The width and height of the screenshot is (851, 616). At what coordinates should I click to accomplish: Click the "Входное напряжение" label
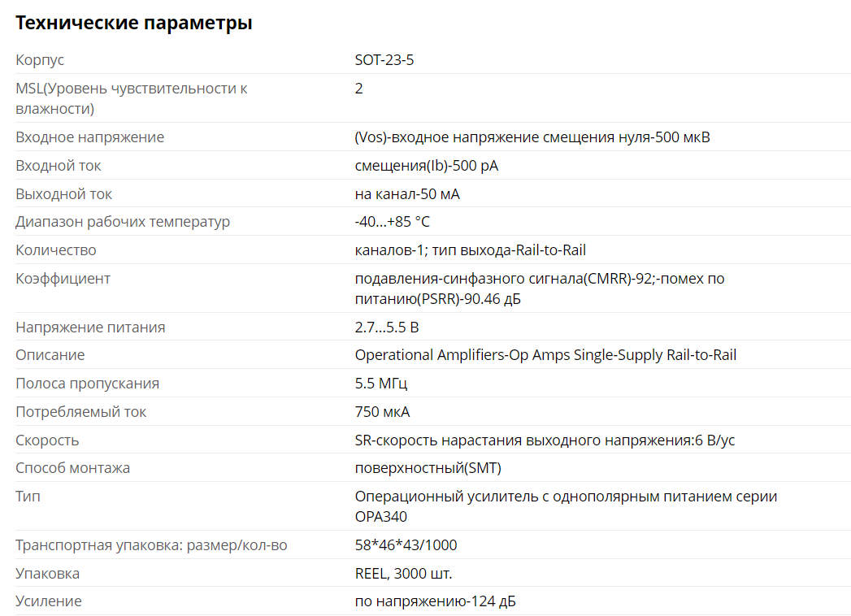(90, 137)
